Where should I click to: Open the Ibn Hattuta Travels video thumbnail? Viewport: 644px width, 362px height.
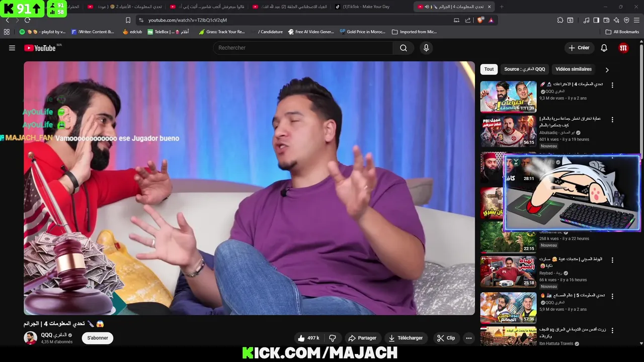pyautogui.click(x=508, y=336)
